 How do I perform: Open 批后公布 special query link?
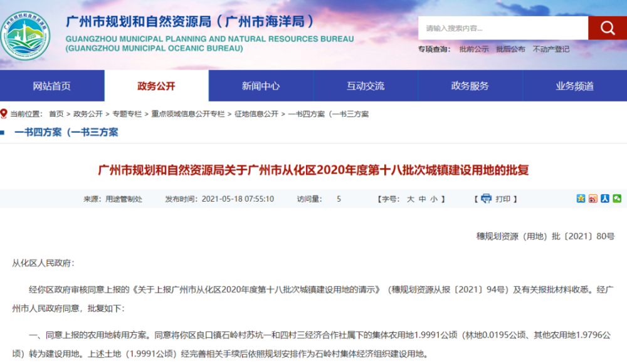(x=510, y=49)
